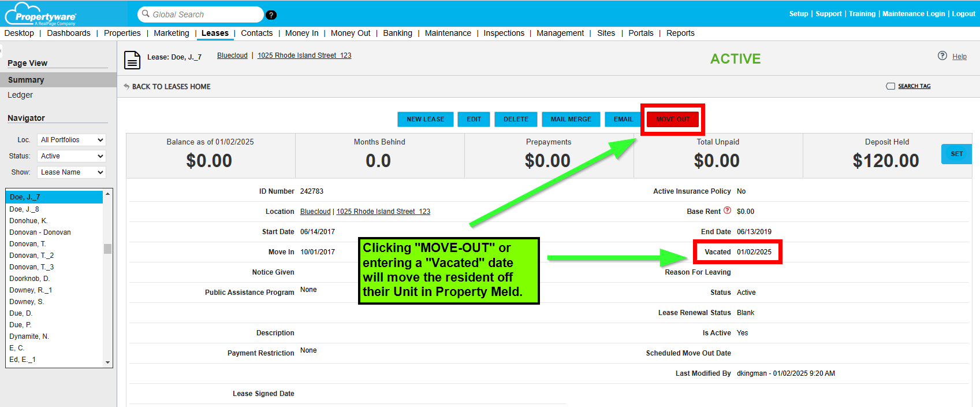Click the lease document icon

click(132, 60)
